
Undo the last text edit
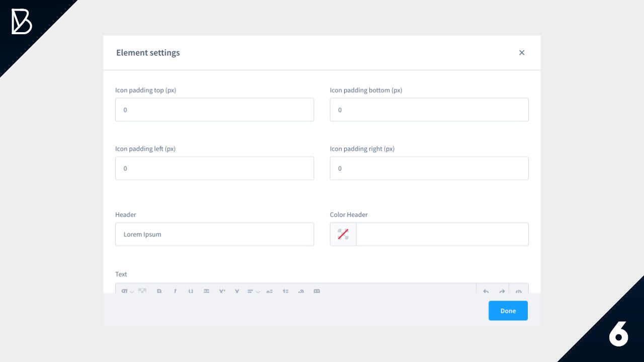(x=486, y=291)
